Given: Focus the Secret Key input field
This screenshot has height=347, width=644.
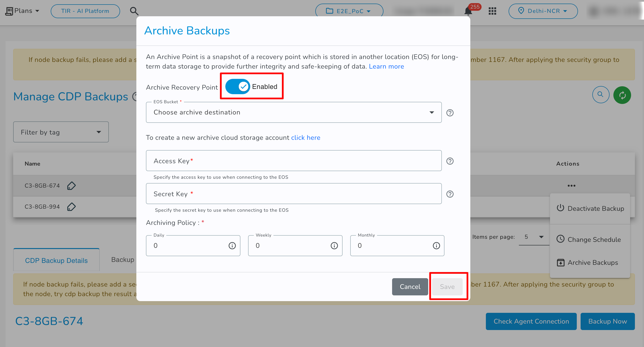Looking at the screenshot, I should (x=294, y=194).
